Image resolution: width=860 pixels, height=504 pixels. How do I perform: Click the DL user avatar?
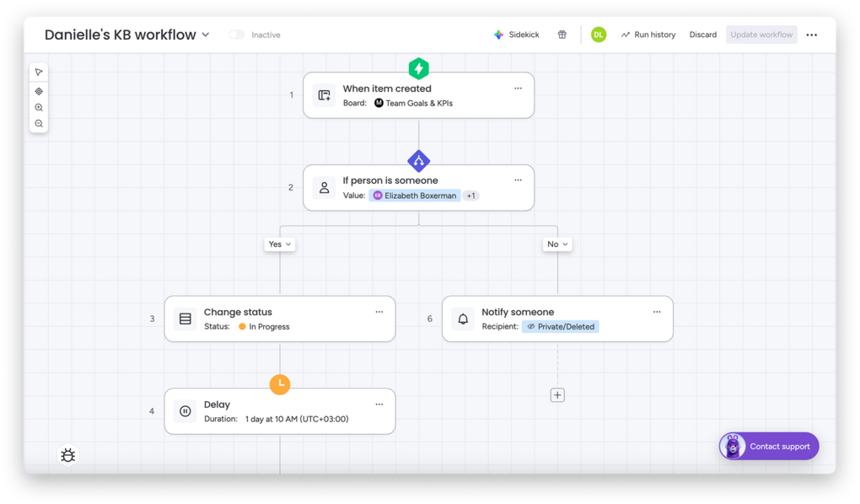(x=599, y=35)
